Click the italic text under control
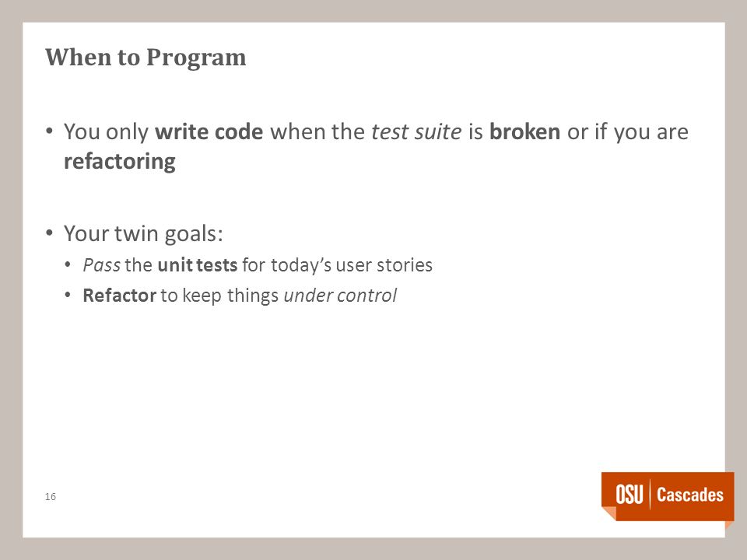 tap(340, 296)
